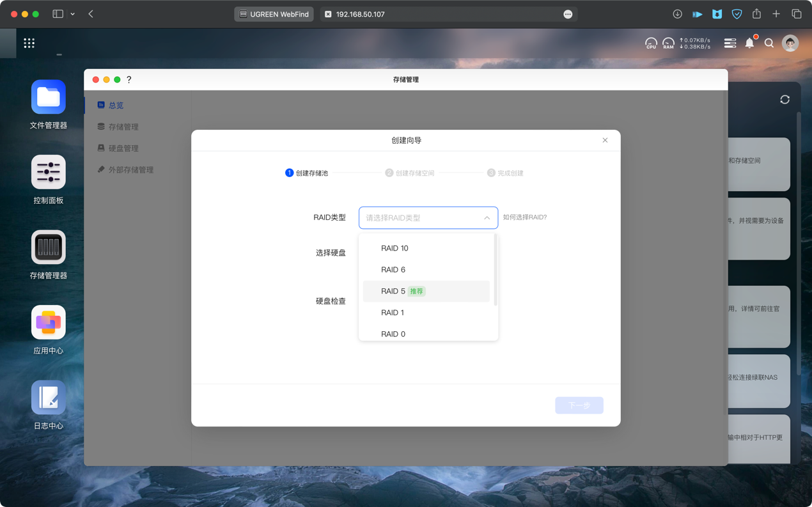
Task: Choose the recommended RAID 5 option
Action: point(394,292)
